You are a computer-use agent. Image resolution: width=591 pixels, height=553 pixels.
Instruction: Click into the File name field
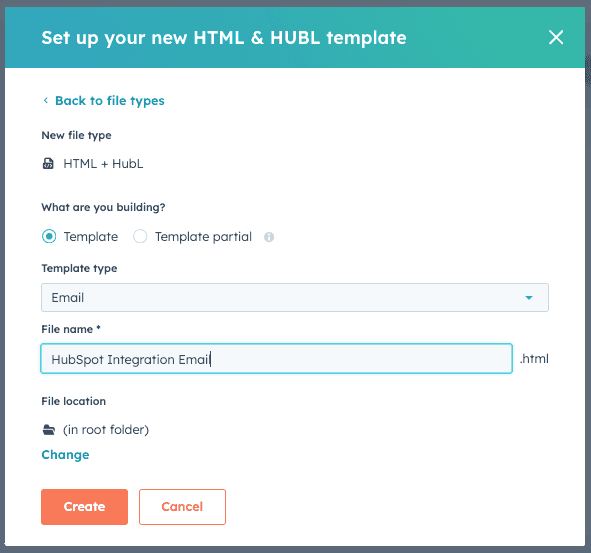276,358
